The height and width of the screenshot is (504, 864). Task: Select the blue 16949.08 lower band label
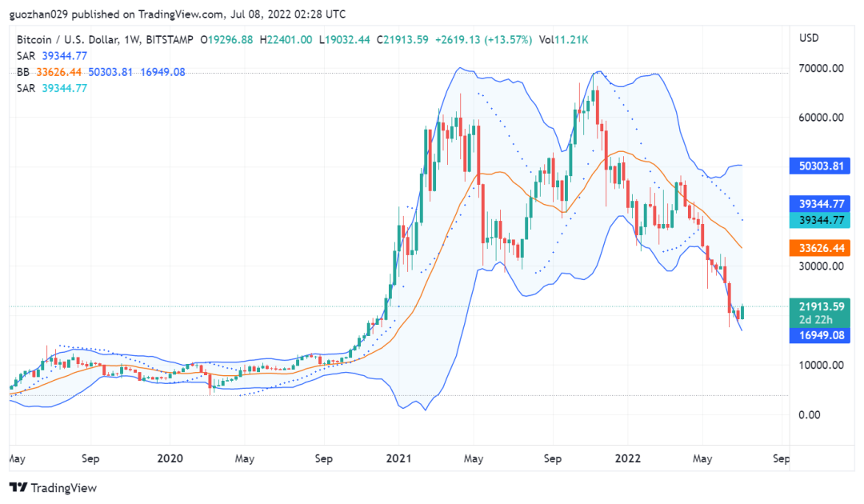tap(819, 335)
